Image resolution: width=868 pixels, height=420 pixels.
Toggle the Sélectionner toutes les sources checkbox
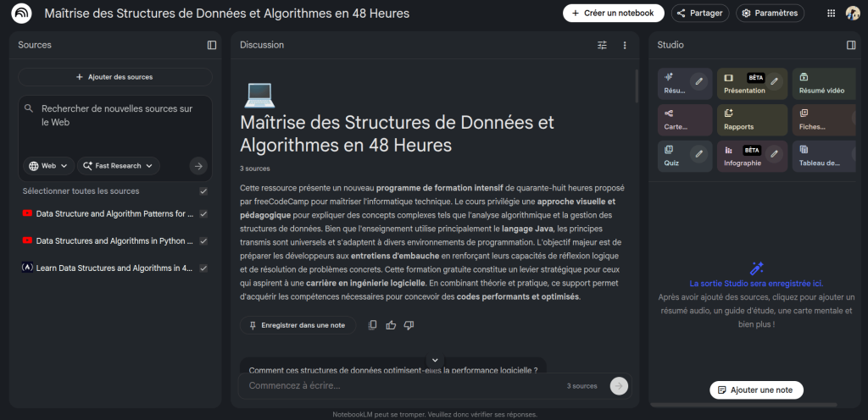pyautogui.click(x=203, y=191)
